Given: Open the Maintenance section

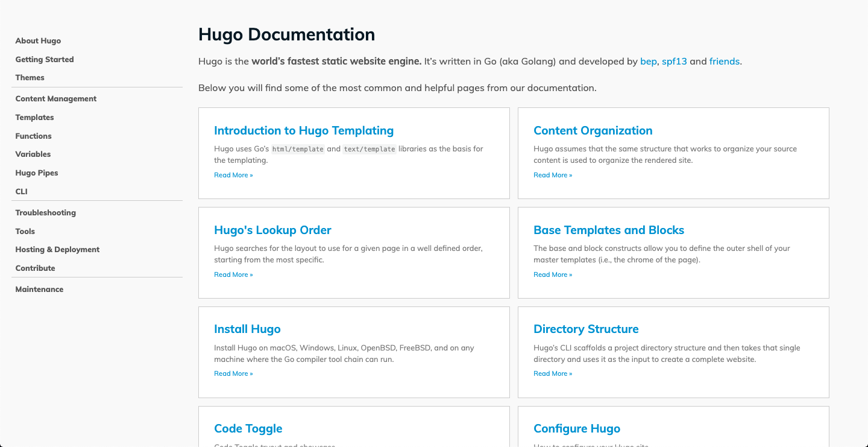Looking at the screenshot, I should click(39, 289).
